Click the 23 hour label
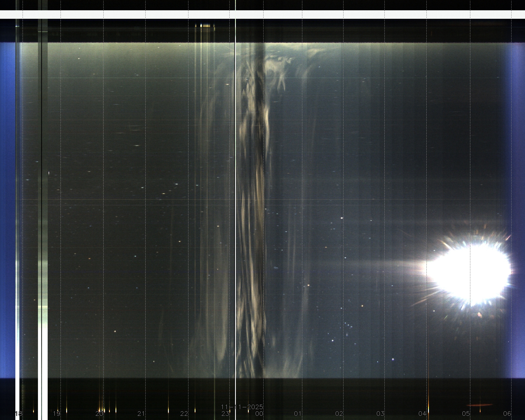Viewport: 525px width, 420px height. point(225,414)
